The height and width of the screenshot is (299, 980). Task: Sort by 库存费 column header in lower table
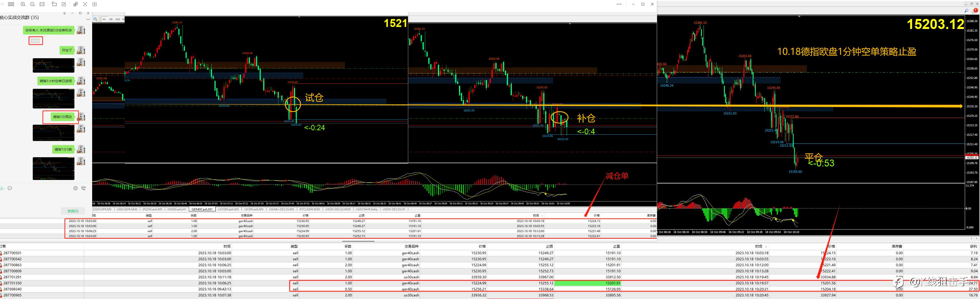(897, 246)
